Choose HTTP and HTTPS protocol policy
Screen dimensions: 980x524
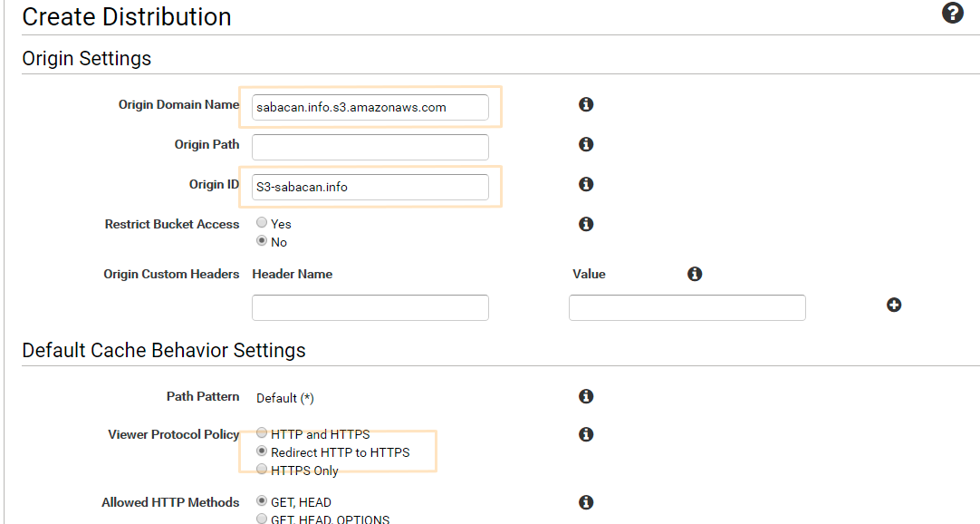click(262, 432)
